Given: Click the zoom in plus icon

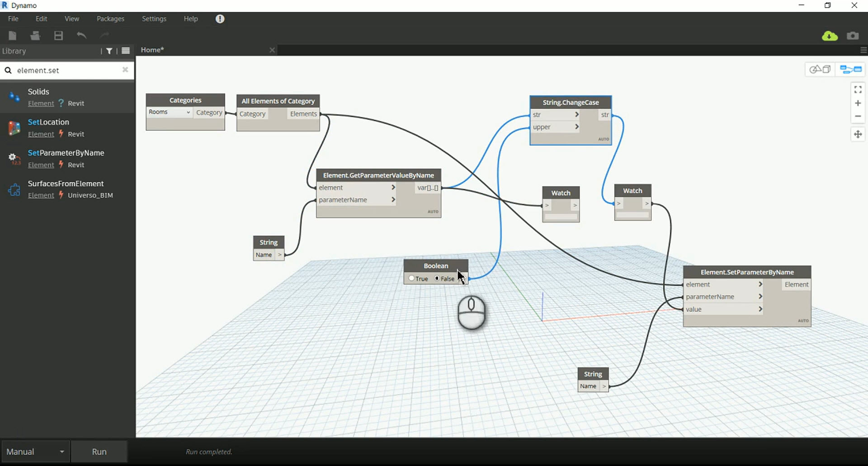Looking at the screenshot, I should pos(858,103).
